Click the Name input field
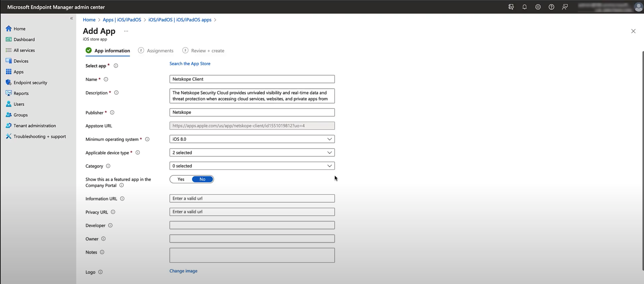The width and height of the screenshot is (644, 284). pyautogui.click(x=252, y=79)
